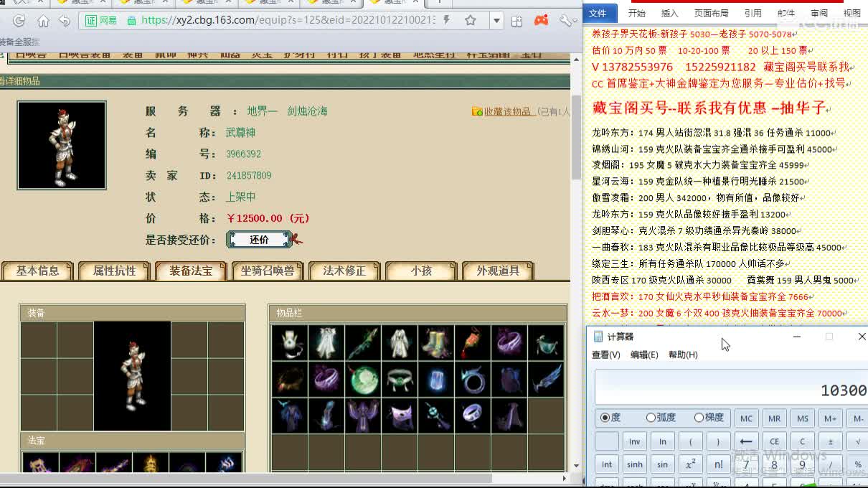
Task: Select the glowing boots item in inventory
Action: pyautogui.click(x=436, y=342)
